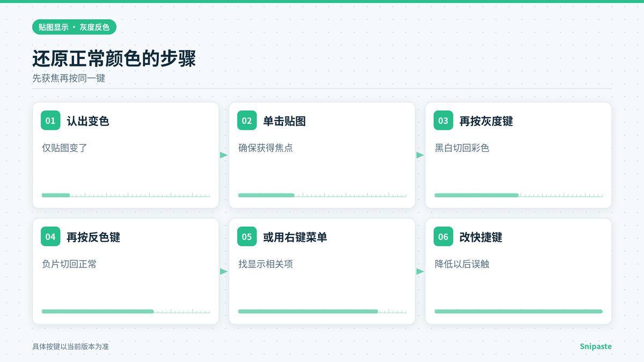Click the description 降低以后误触
This screenshot has width=644, height=362.
462,264
